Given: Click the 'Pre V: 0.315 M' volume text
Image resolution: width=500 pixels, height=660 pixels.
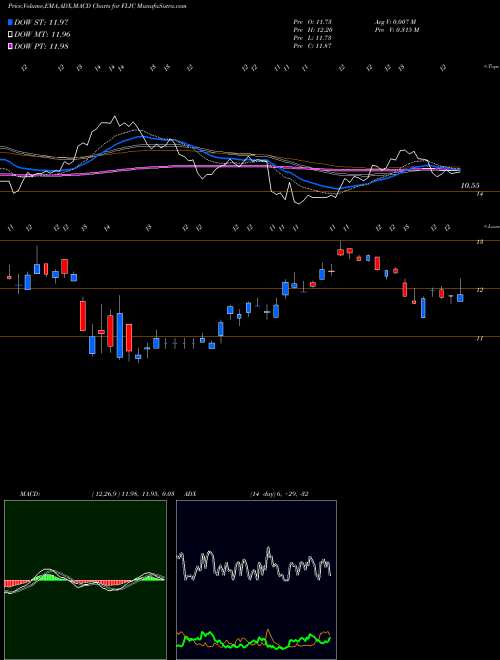Looking at the screenshot, I should pos(396,30).
